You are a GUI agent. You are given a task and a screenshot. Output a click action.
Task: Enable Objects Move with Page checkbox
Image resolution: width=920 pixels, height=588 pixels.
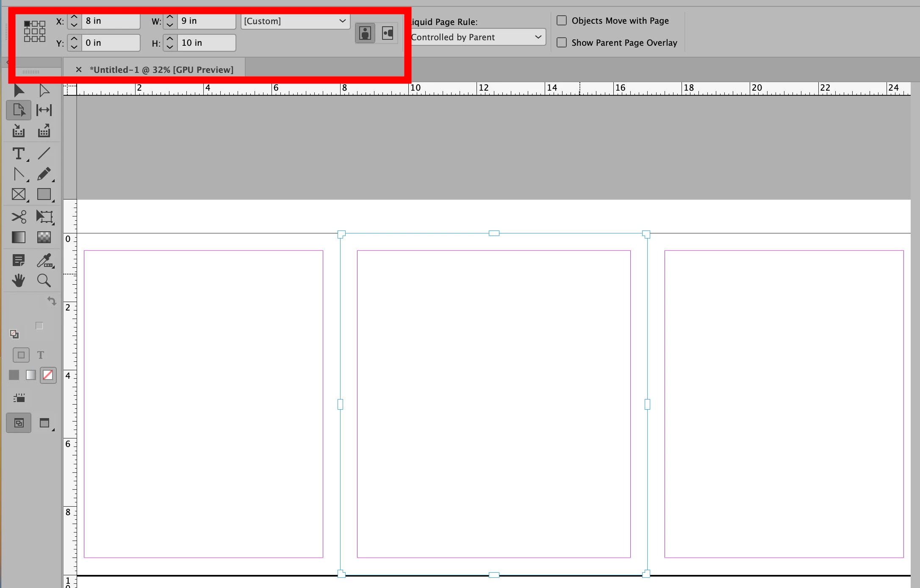point(562,20)
